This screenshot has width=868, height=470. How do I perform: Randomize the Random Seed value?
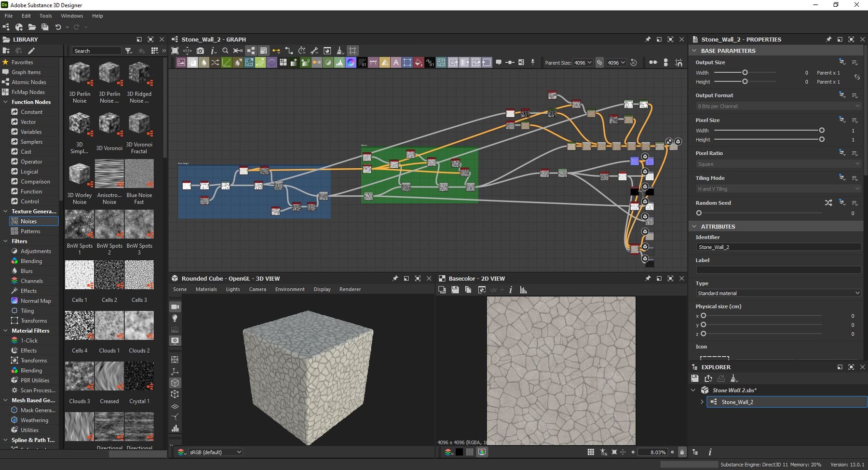point(828,203)
